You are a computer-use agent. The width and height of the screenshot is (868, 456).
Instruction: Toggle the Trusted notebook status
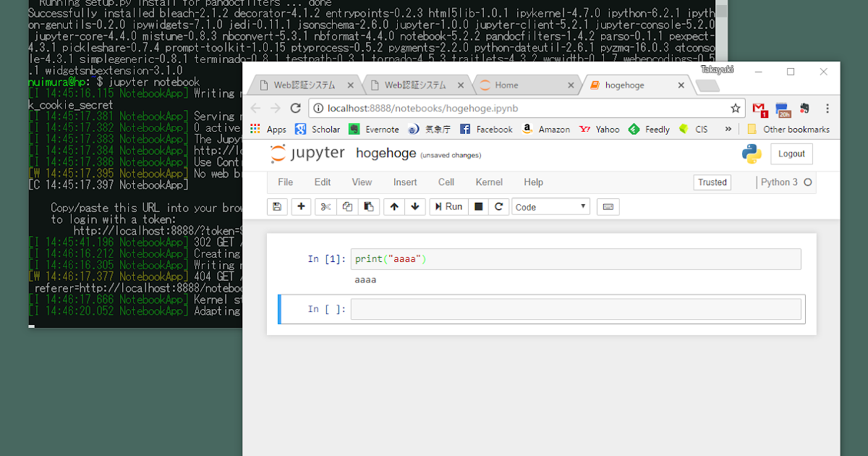712,182
